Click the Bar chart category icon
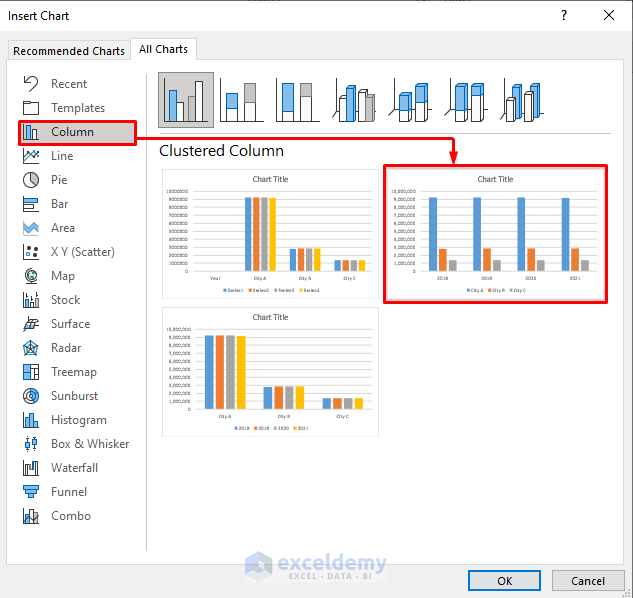 click(31, 204)
